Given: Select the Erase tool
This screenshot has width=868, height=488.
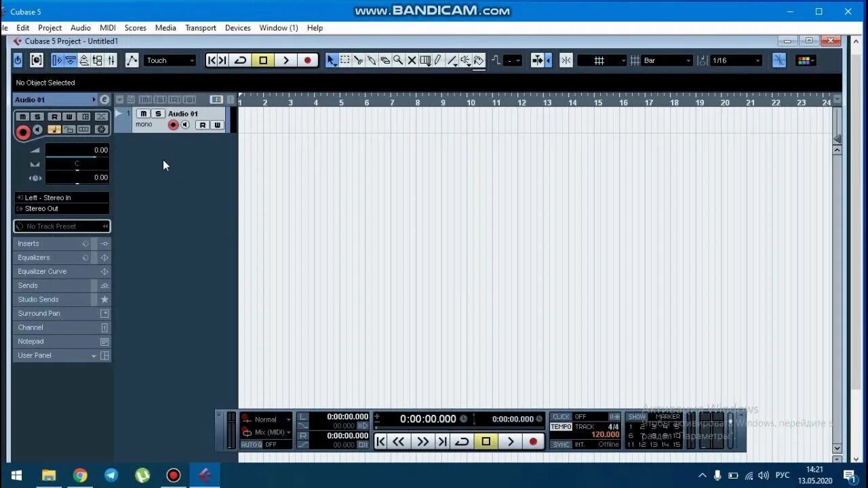Looking at the screenshot, I should [384, 60].
